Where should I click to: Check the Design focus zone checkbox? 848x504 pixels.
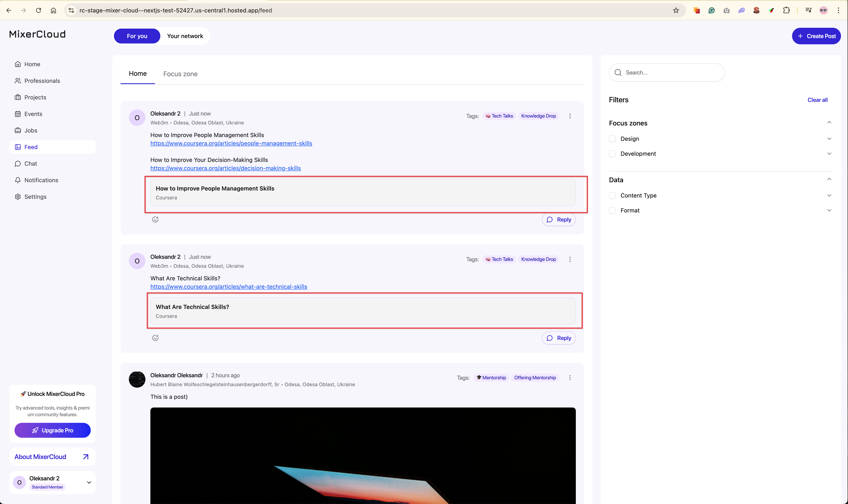click(x=612, y=139)
